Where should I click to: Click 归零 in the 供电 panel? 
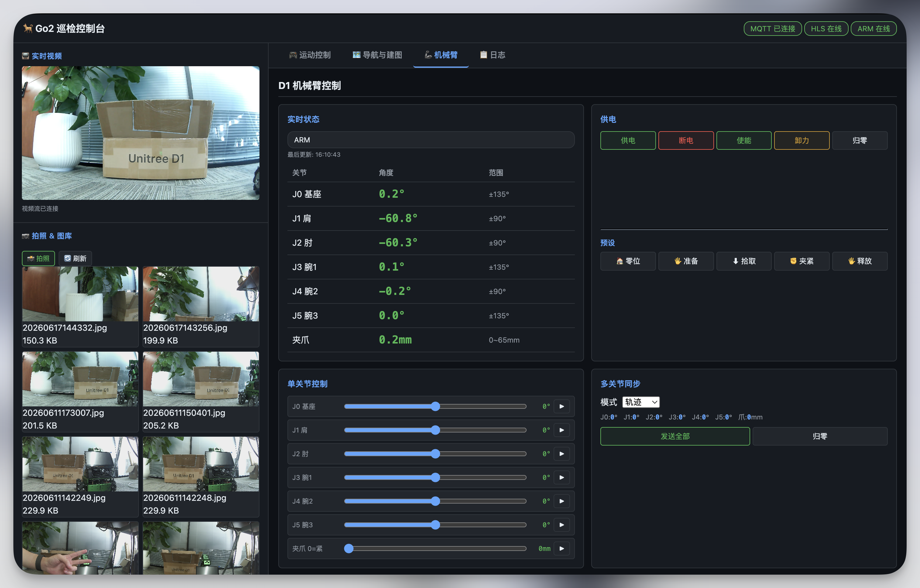coord(860,141)
